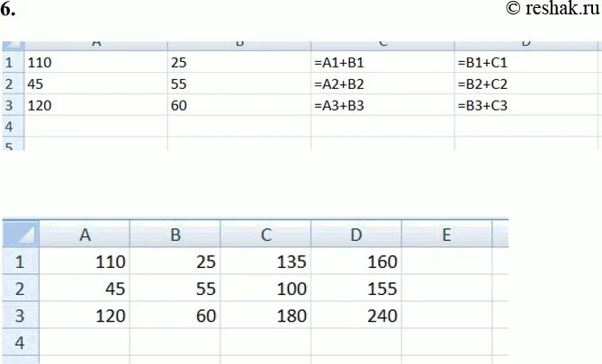Select lower table cell A3 showing 120

click(85, 315)
